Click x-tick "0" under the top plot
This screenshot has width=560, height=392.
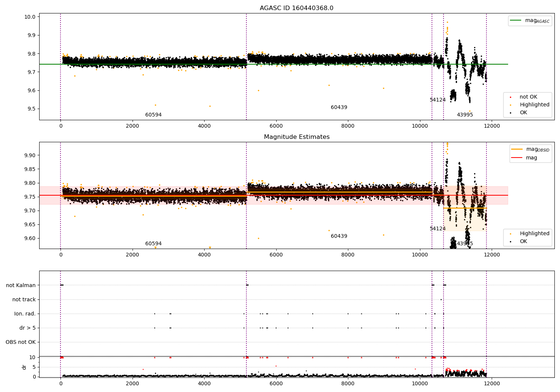coord(60,126)
